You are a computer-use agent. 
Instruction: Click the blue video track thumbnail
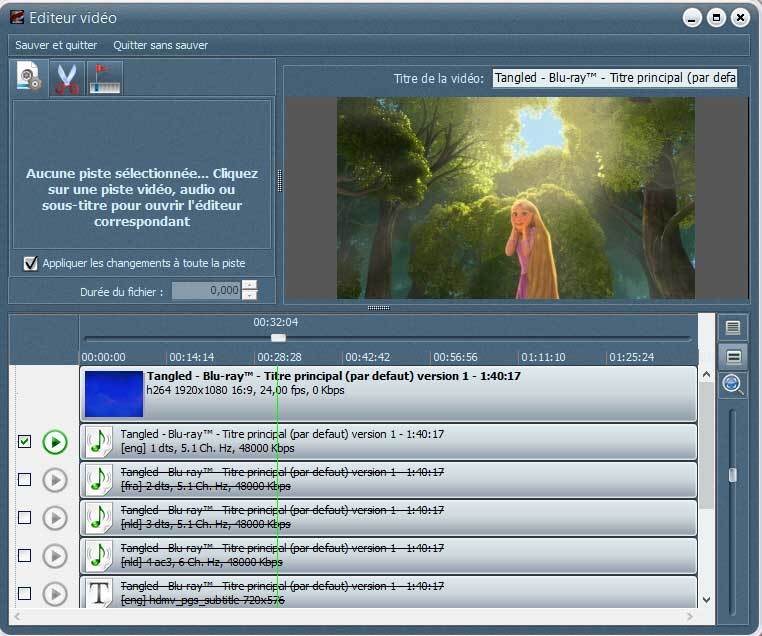(114, 394)
